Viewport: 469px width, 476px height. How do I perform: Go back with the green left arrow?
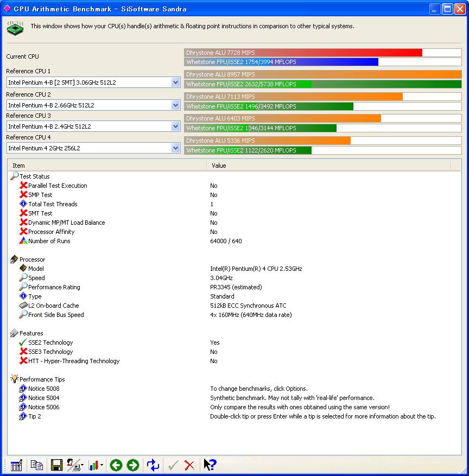116,465
